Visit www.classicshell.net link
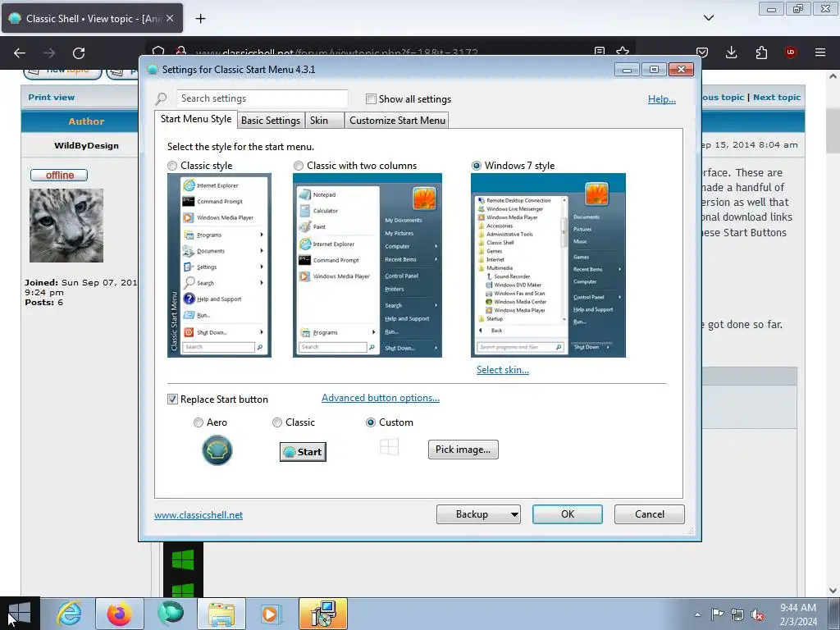 pos(199,515)
